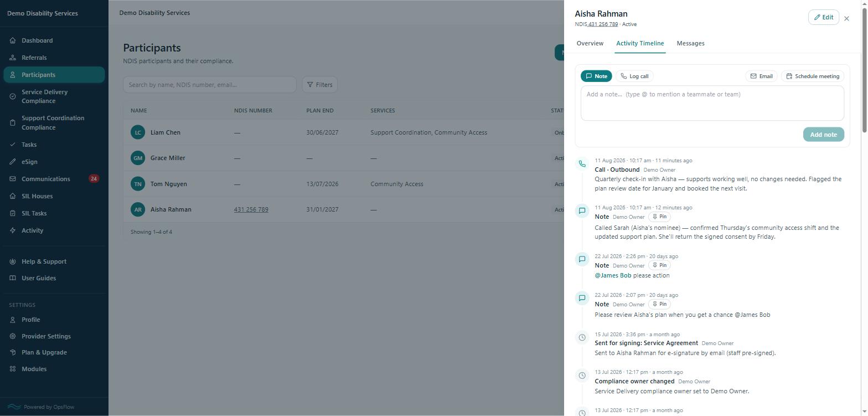The width and height of the screenshot is (868, 416).
Task: Open Help & Support
Action: coord(54,261)
